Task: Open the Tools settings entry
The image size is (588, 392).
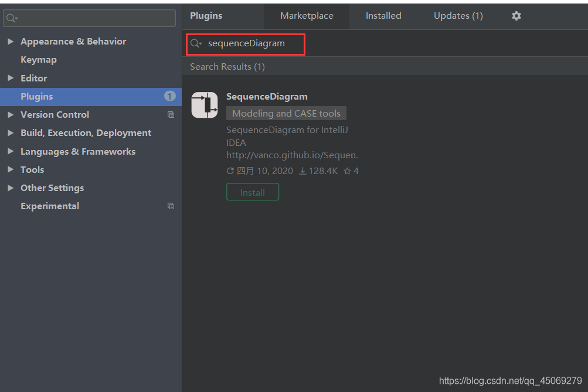Action: click(32, 170)
